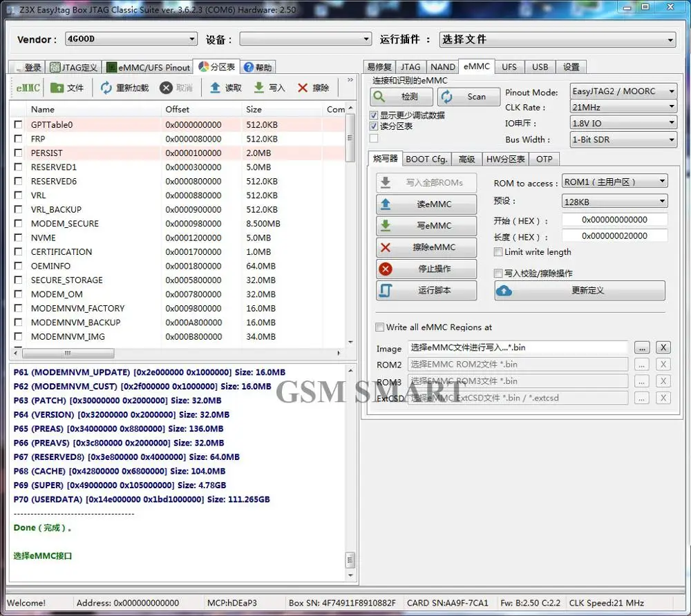691x616 pixels.
Task: Open the HW分区表 sub-tab
Action: (x=506, y=159)
